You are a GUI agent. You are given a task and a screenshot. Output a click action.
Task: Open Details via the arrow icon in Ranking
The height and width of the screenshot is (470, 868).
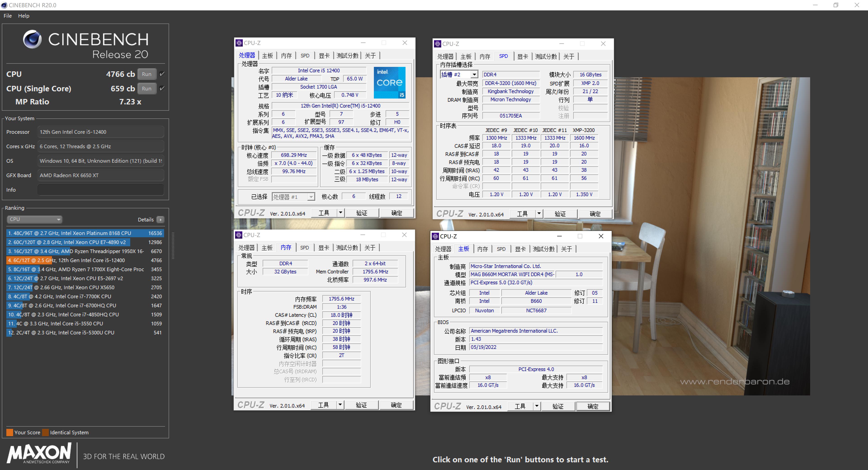tap(161, 219)
